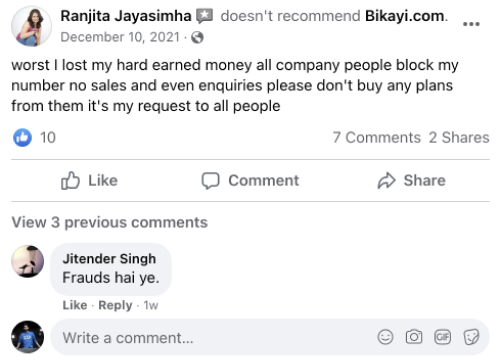Attach a photo using the camera icon
500x360 pixels.
pos(414,337)
